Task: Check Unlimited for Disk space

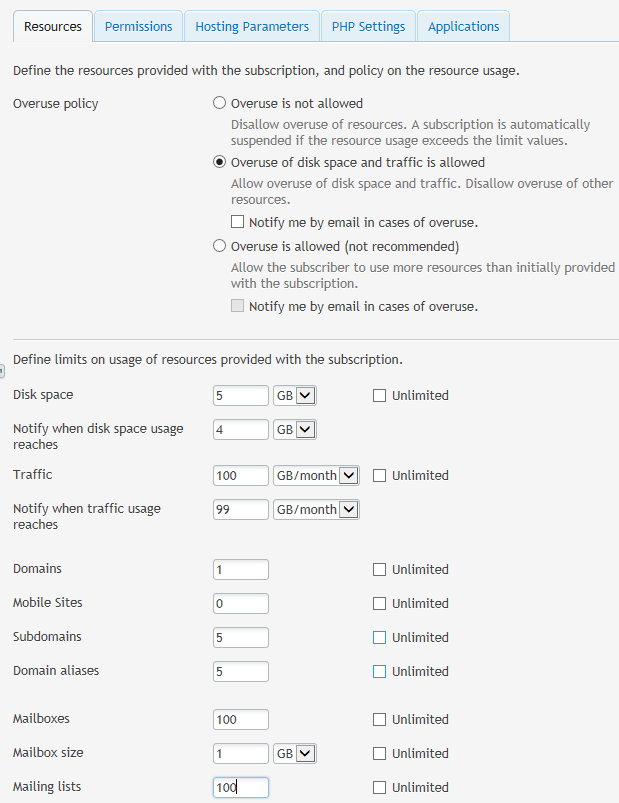Action: (379, 395)
